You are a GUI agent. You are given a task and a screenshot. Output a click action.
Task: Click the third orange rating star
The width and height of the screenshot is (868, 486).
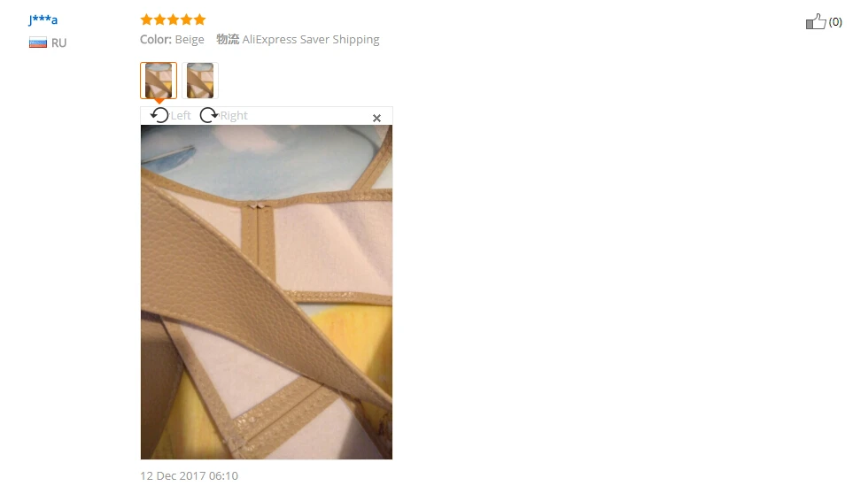(174, 20)
